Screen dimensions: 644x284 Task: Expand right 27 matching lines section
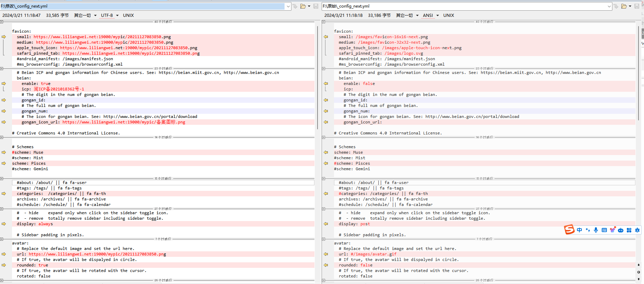pyautogui.click(x=324, y=209)
